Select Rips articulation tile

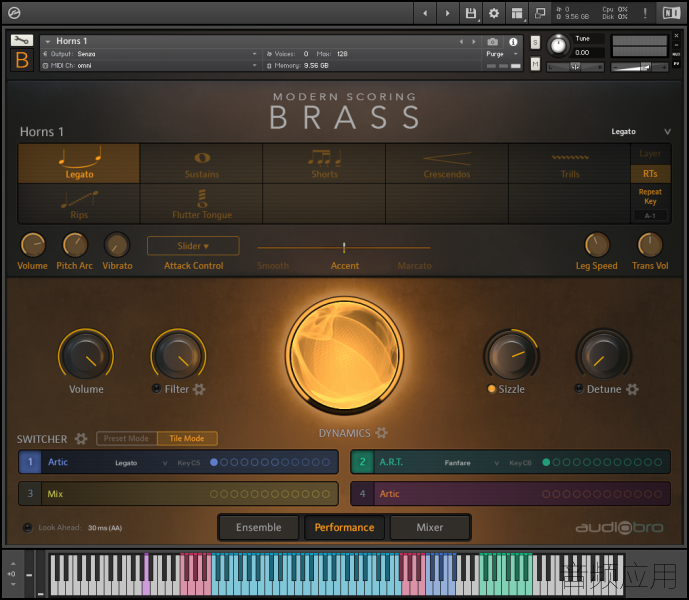point(79,204)
